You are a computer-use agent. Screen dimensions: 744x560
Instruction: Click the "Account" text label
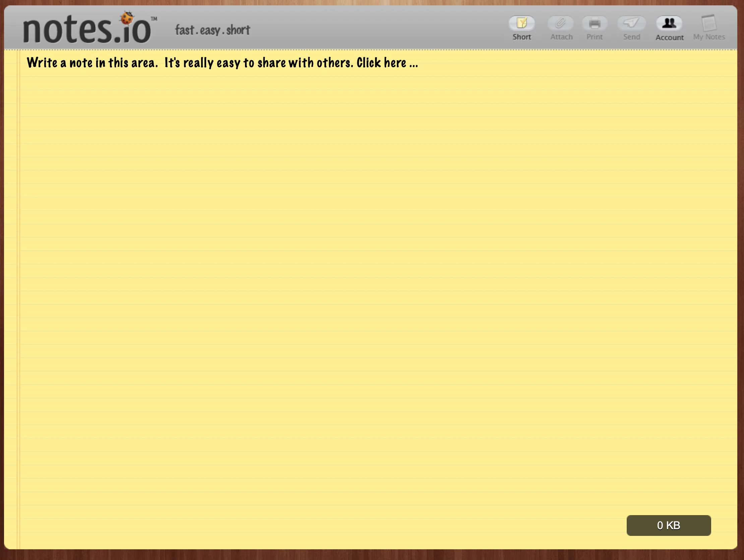click(669, 37)
